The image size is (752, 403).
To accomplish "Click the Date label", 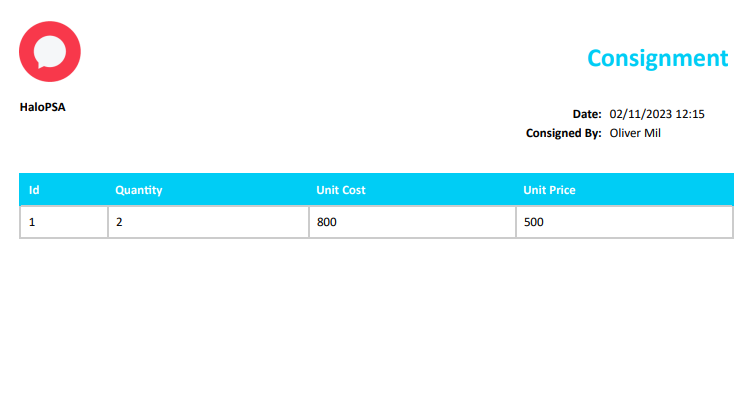I will 586,114.
